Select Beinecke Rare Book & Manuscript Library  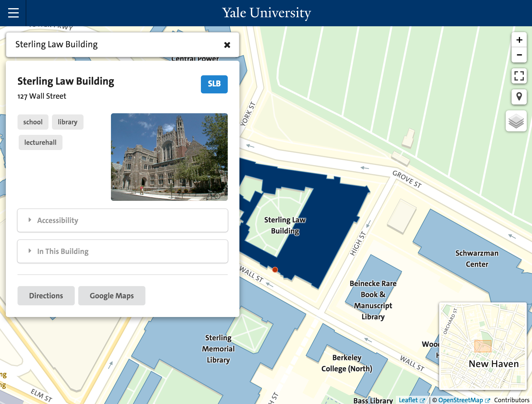click(373, 300)
